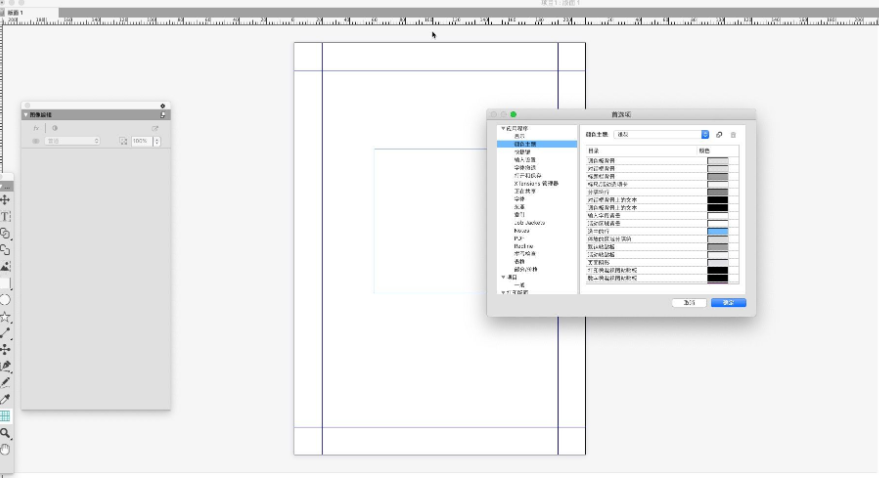Select 一般 under the 项目 group
879x478 pixels.
coord(520,285)
